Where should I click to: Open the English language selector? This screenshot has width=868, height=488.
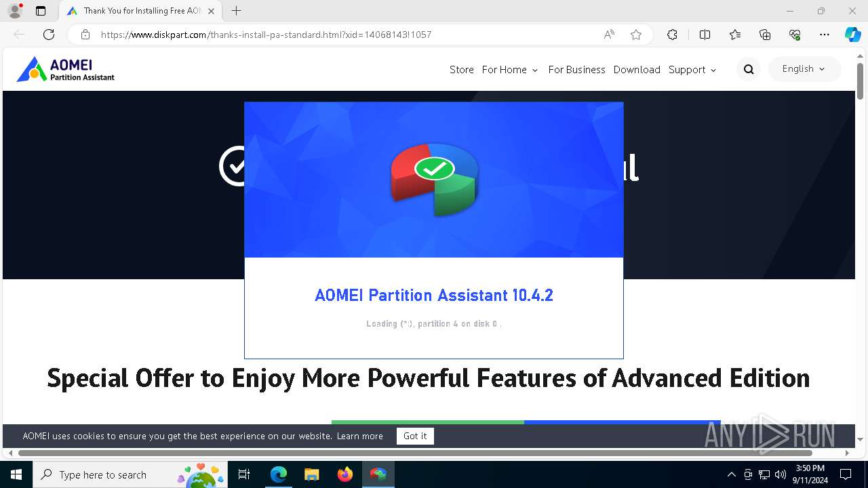804,69
